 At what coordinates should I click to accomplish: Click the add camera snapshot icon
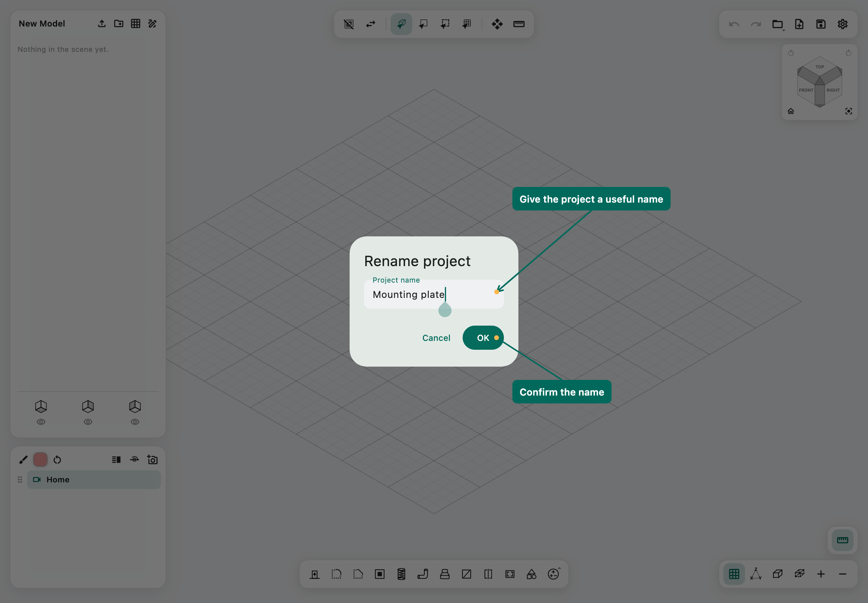click(152, 459)
